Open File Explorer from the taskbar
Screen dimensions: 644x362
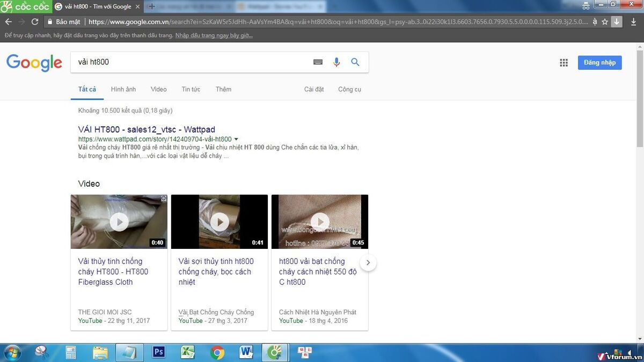(x=100, y=352)
